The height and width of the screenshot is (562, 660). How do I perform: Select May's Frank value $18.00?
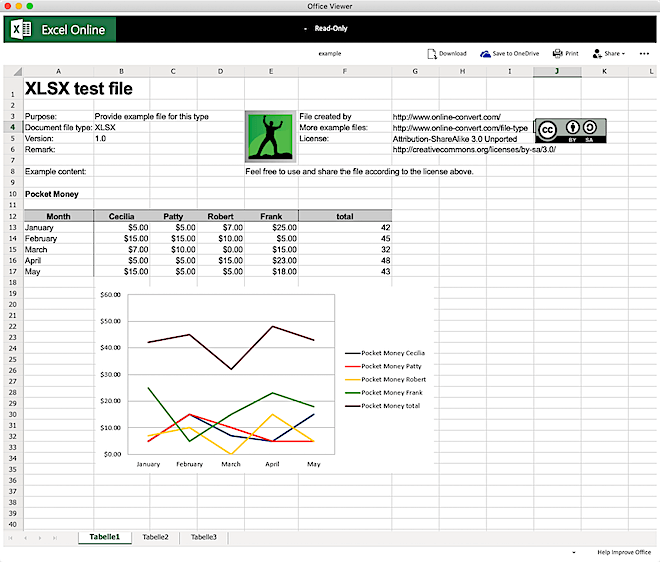pos(271,272)
